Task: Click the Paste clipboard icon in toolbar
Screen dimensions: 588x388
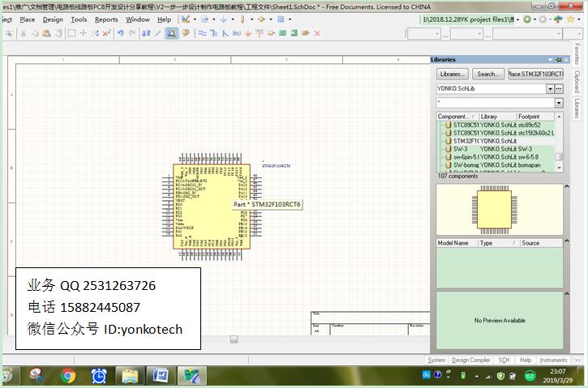Action: (46, 33)
